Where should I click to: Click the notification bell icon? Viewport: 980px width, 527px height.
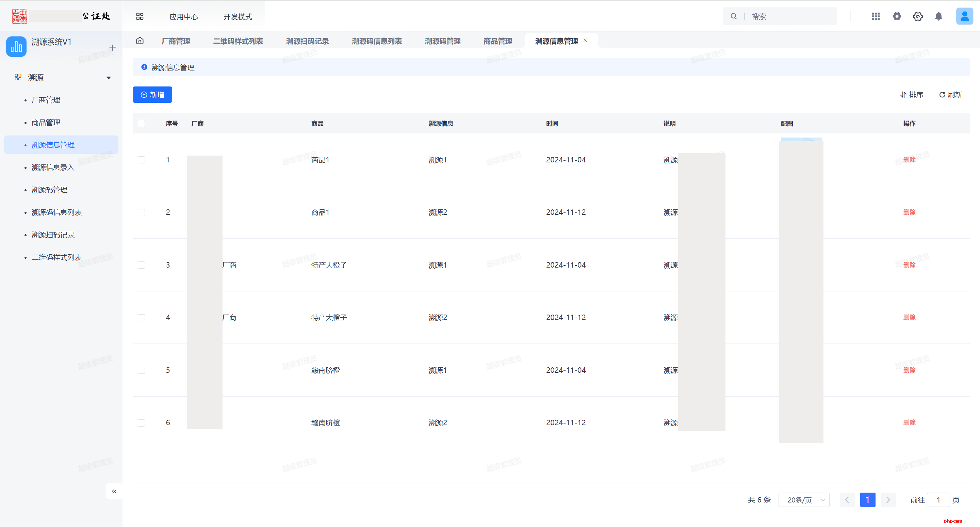[938, 16]
